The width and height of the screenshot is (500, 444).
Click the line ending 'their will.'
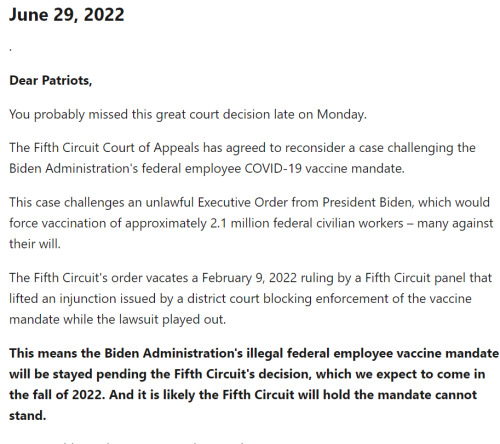click(35, 244)
